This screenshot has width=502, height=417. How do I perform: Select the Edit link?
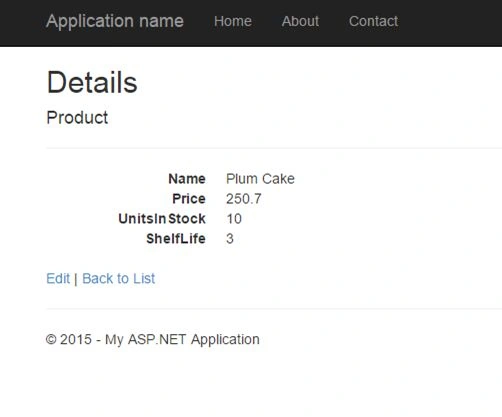(58, 278)
